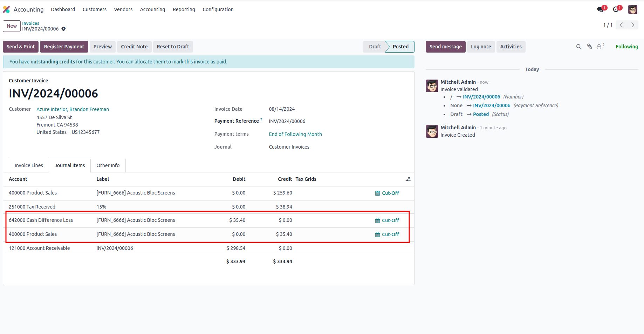Click Mitchell Admin avatar on Invoice Created
644x334 pixels.
(x=432, y=131)
